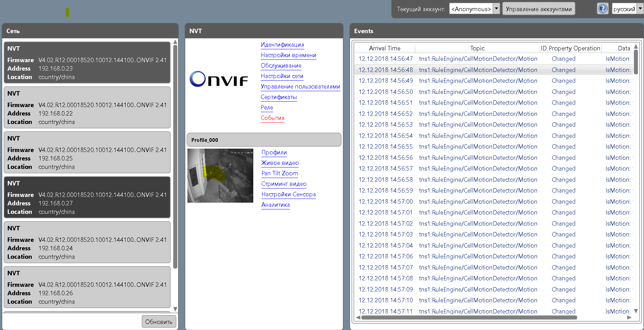Click the camera preview thumbnail
The height and width of the screenshot is (330, 644).
(x=220, y=176)
